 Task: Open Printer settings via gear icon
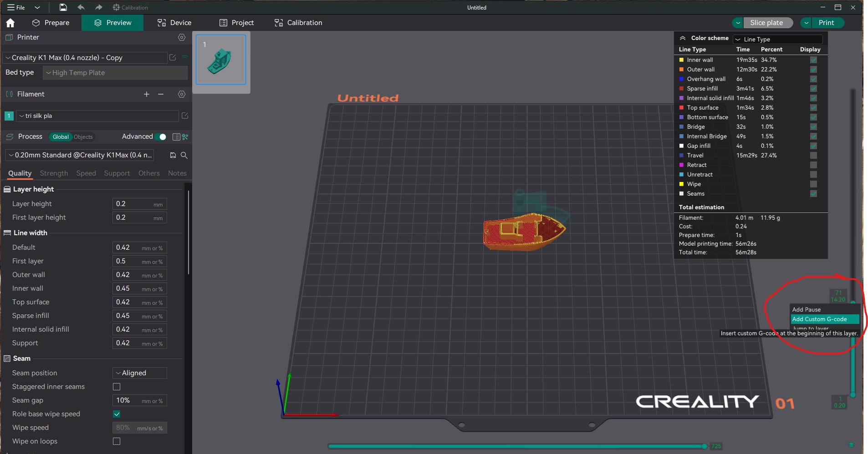pyautogui.click(x=182, y=37)
